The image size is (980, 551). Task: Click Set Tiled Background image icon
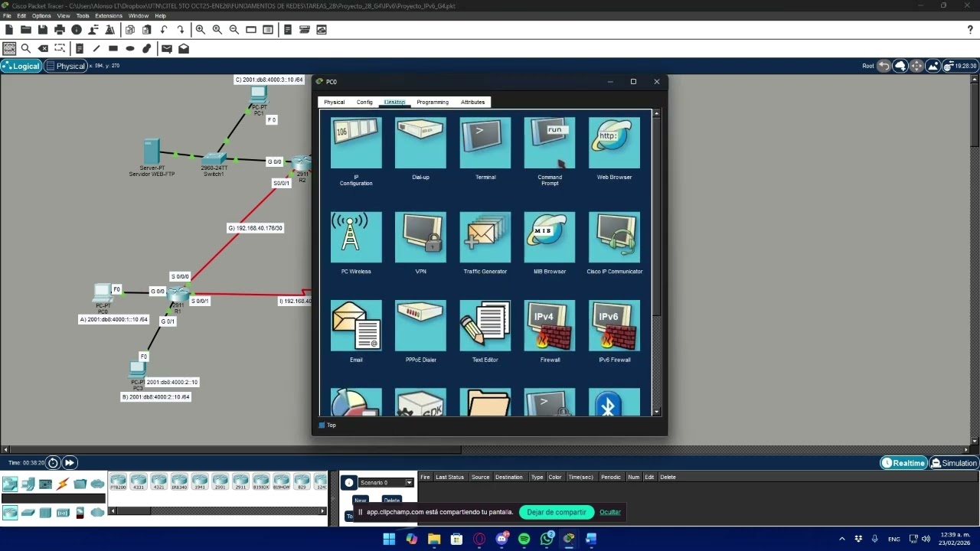coord(933,66)
